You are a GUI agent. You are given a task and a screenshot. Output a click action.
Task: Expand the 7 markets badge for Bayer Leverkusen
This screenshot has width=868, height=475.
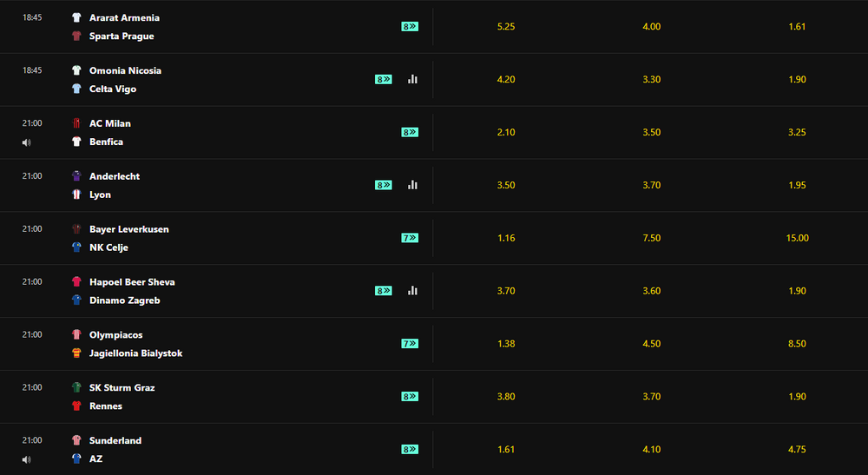pos(410,238)
